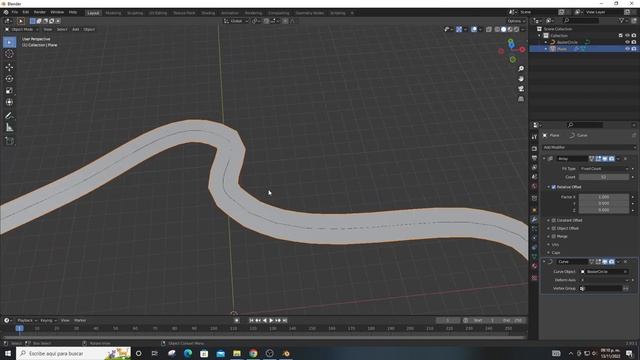Open the Global transform orientation dropdown

[x=236, y=21]
